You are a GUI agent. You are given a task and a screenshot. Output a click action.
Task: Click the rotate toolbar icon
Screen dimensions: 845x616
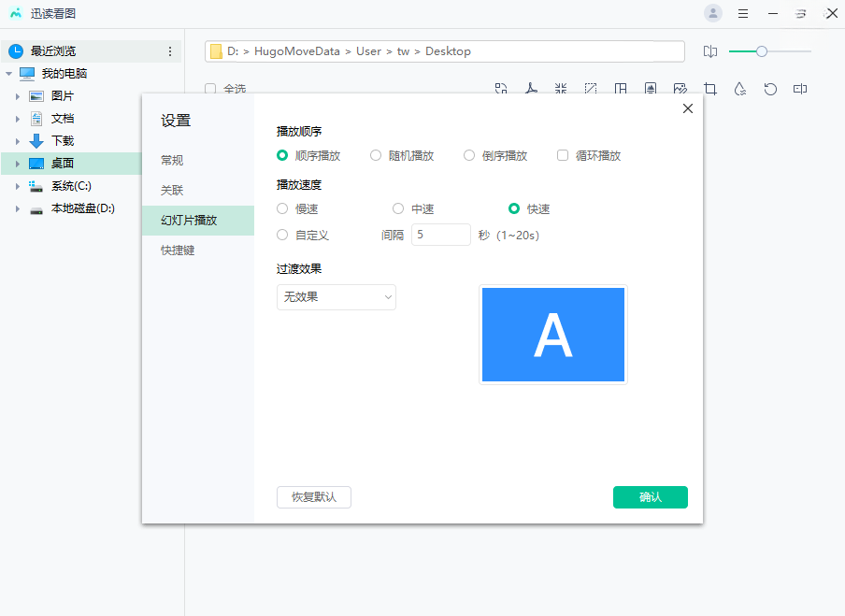point(770,89)
